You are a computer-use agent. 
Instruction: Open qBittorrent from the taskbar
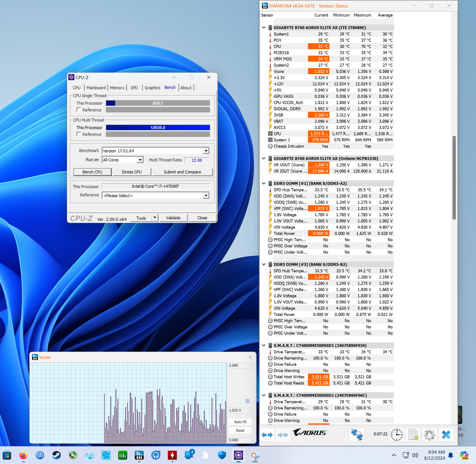click(40, 455)
